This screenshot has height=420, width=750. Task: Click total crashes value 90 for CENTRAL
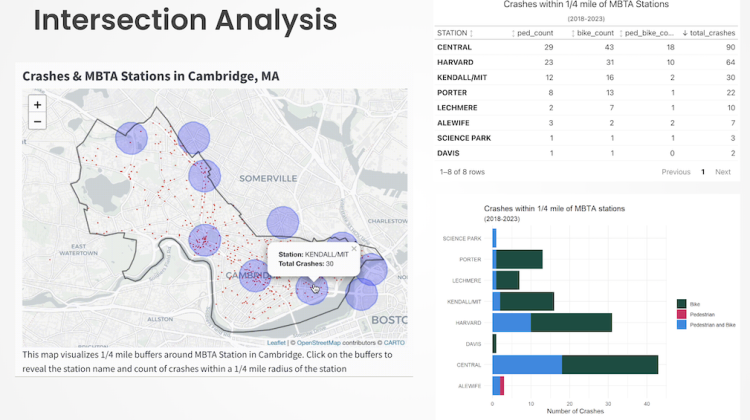pyautogui.click(x=730, y=47)
